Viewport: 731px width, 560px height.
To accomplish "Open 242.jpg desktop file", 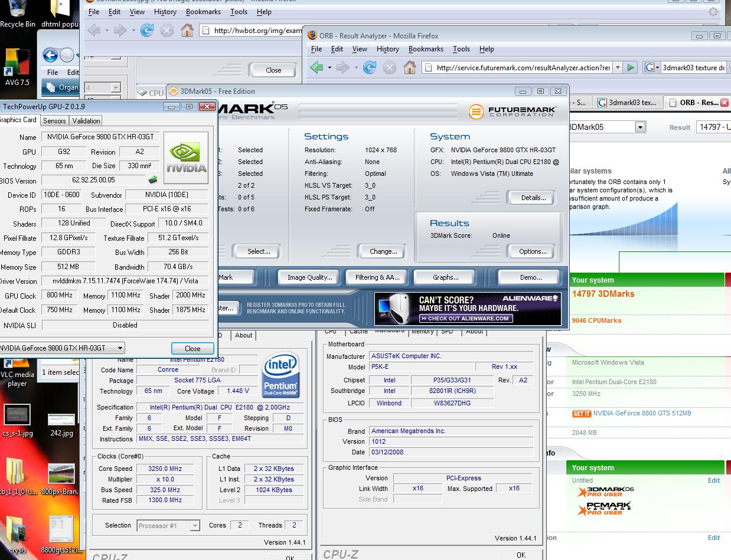I will (61, 425).
